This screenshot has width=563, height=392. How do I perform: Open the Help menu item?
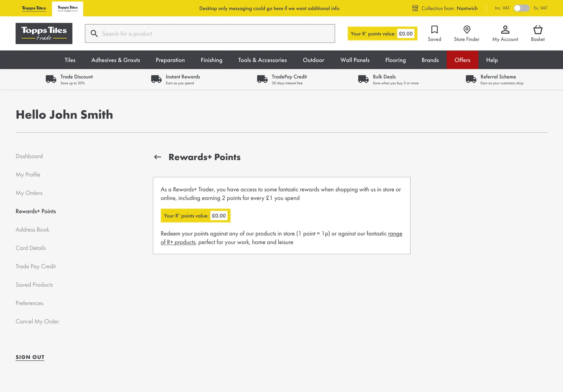click(x=492, y=60)
